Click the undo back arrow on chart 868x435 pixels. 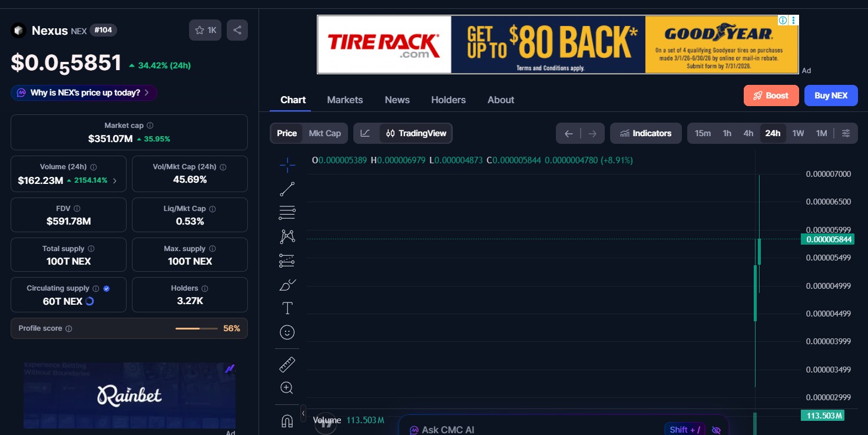569,134
